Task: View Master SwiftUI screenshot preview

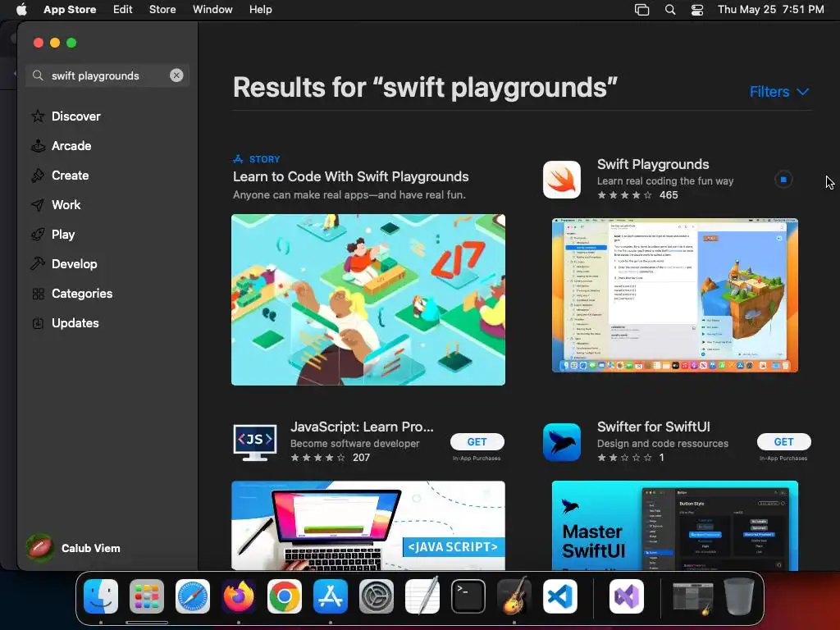Action: (x=675, y=526)
